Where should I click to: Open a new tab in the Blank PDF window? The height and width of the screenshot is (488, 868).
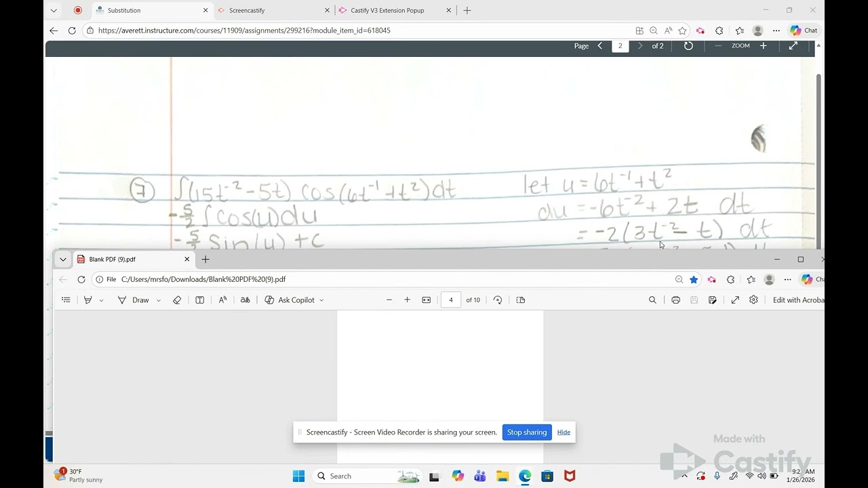point(205,259)
